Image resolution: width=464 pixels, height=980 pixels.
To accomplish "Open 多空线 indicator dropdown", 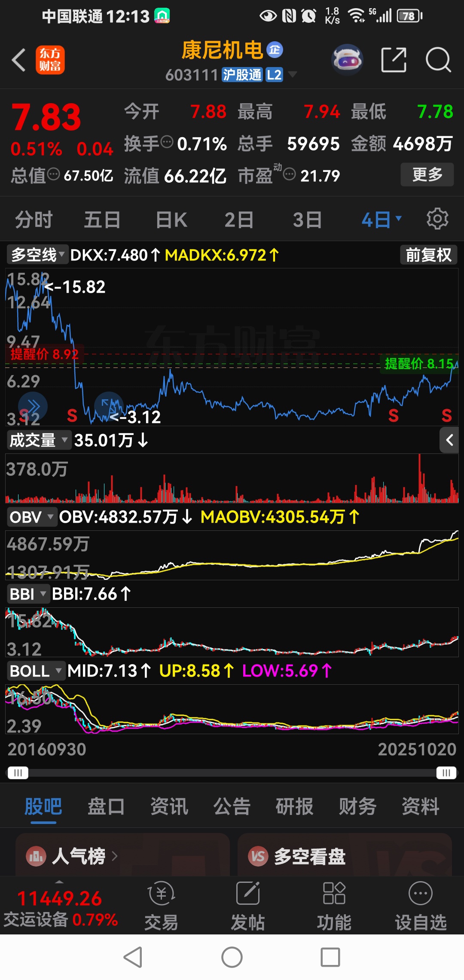I will pyautogui.click(x=38, y=255).
